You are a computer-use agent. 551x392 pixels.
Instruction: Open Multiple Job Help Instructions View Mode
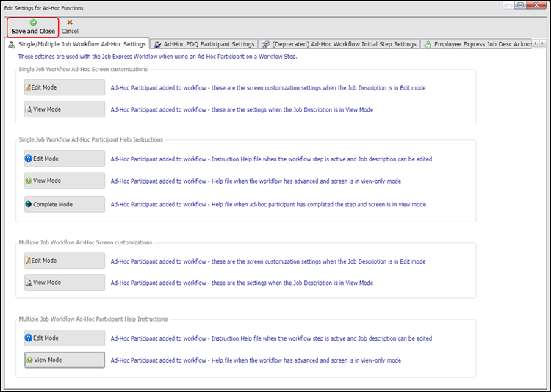(65, 360)
